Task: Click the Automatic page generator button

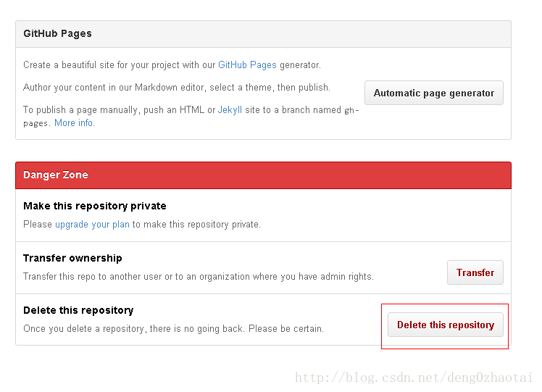Action: 433,93
